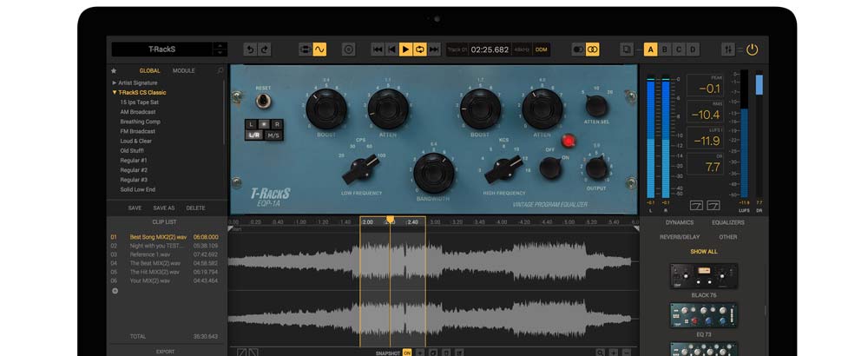Select the L channel button

tap(252, 124)
